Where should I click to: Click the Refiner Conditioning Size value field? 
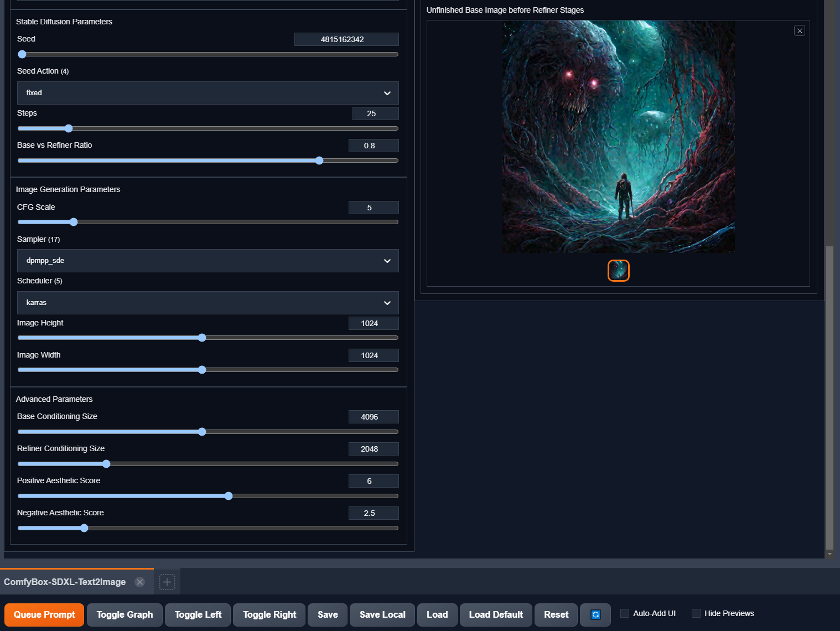[374, 449]
